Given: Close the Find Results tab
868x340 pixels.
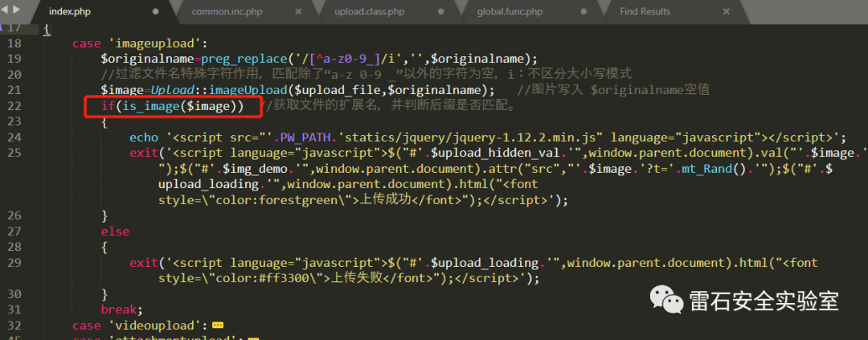Looking at the screenshot, I should tap(727, 11).
